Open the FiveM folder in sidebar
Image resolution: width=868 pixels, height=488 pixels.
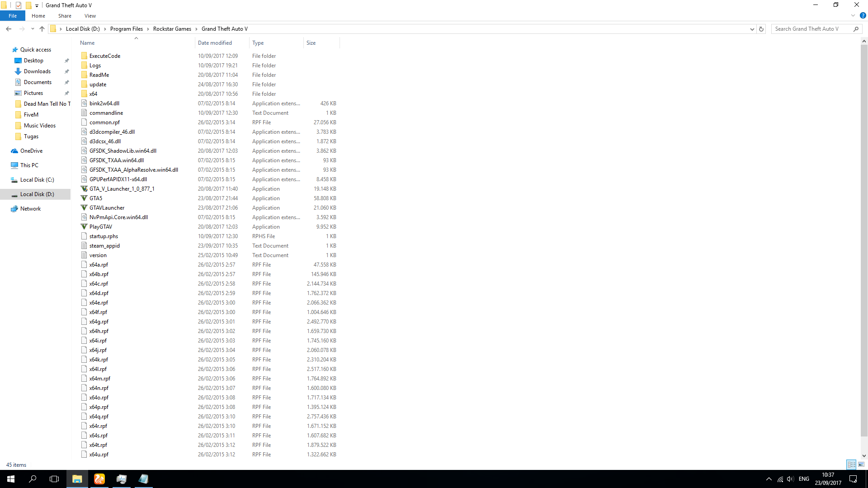click(31, 115)
